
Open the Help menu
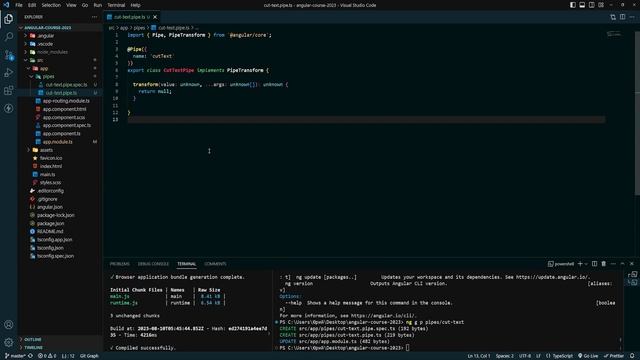tap(136, 5)
